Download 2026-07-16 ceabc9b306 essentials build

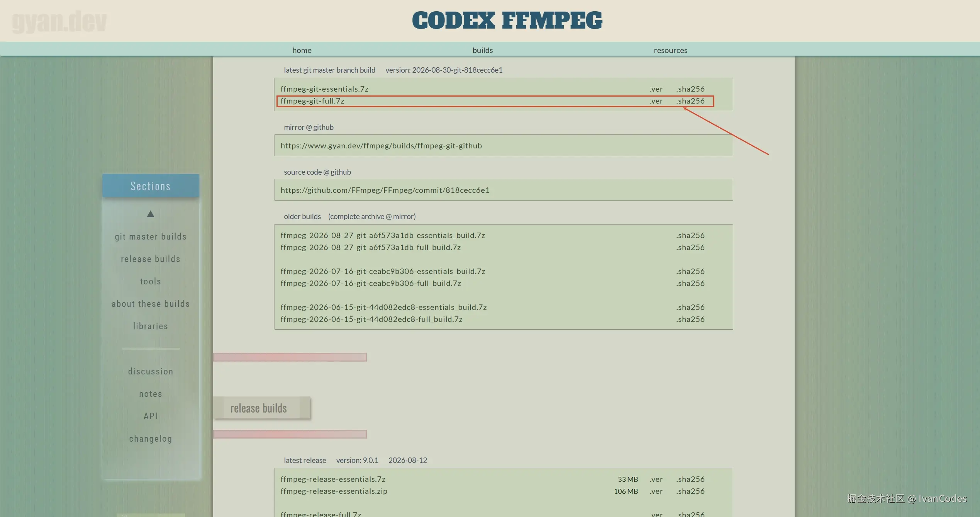click(383, 271)
